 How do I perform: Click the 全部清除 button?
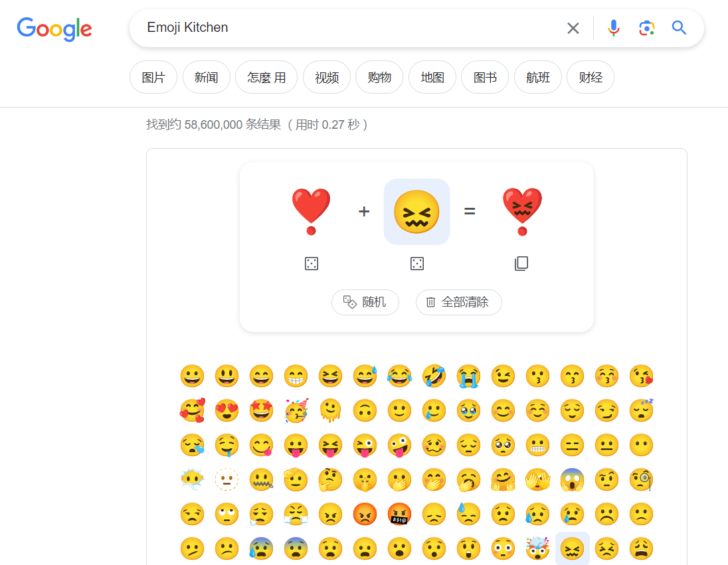tap(459, 302)
